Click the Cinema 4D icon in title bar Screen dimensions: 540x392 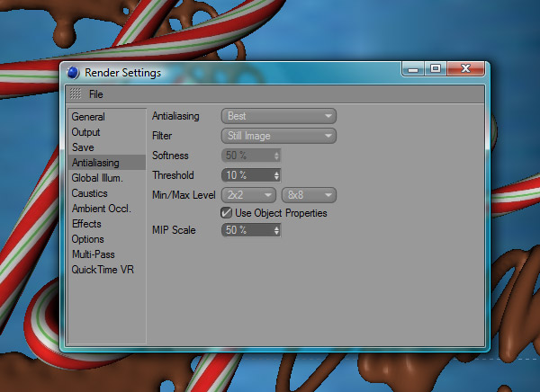73,73
